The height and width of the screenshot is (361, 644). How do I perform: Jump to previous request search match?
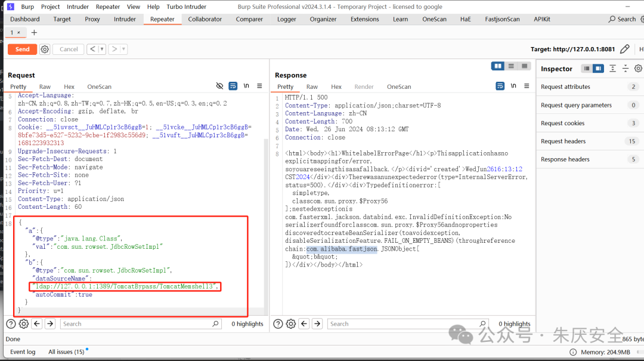click(37, 324)
